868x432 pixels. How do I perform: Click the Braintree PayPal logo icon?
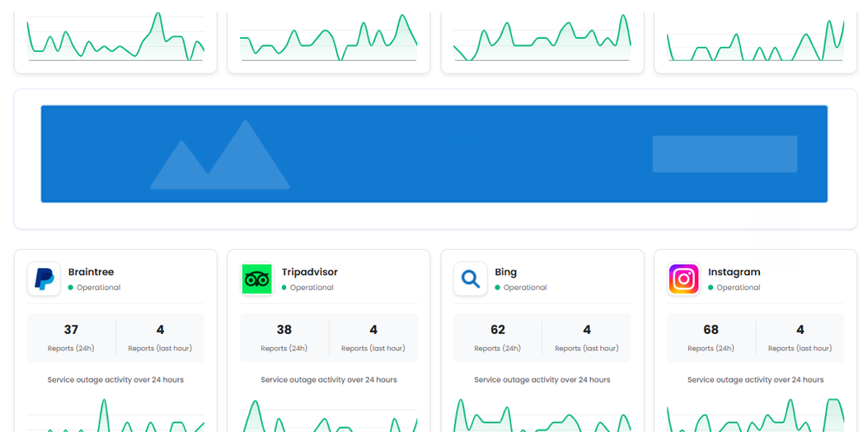click(44, 279)
